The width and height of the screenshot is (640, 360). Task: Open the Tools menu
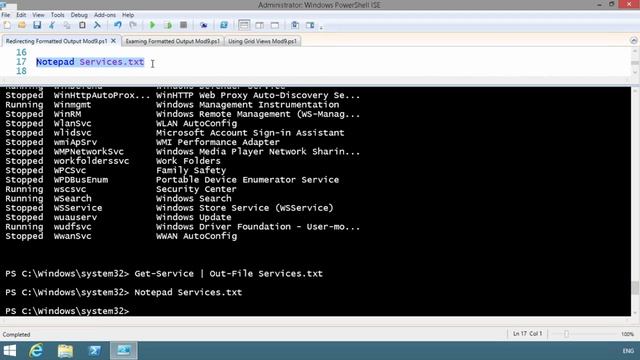pos(58,15)
